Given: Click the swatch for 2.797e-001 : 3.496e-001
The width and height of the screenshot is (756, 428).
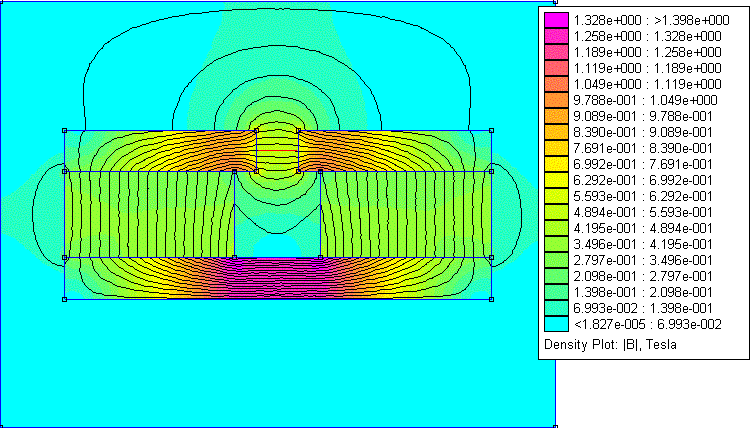Looking at the screenshot, I should pos(556,260).
